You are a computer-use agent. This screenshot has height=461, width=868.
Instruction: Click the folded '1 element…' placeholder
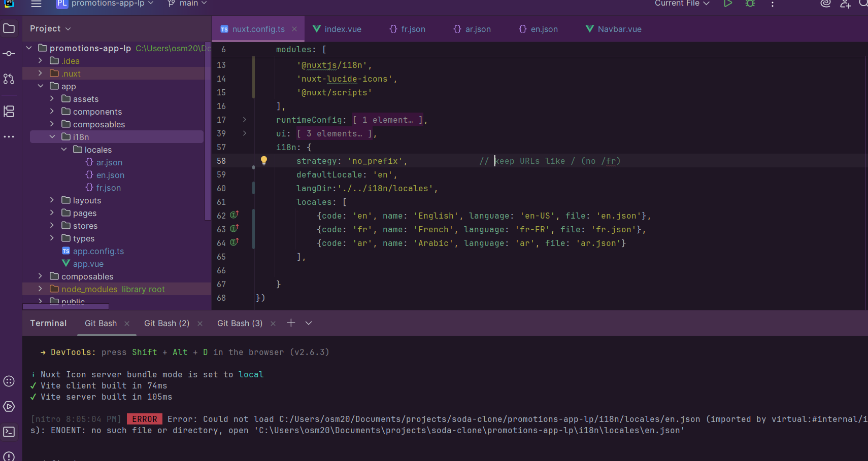(388, 120)
